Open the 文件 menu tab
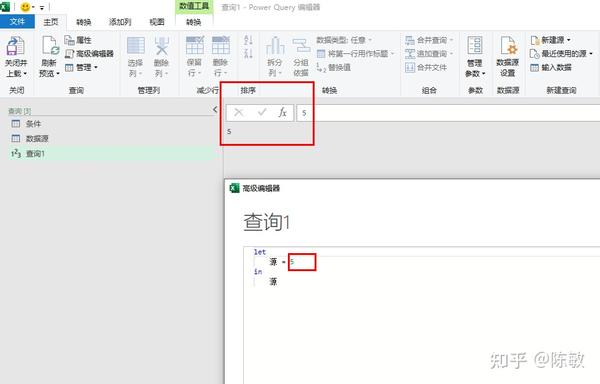Viewport: 600px width, 384px height. [17, 22]
